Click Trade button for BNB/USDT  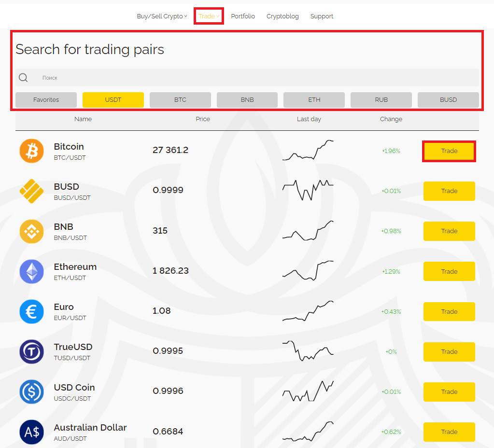(x=449, y=231)
